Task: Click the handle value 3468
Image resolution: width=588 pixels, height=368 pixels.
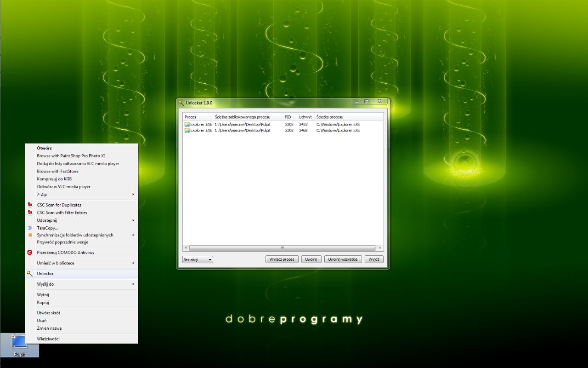Action: pos(303,130)
